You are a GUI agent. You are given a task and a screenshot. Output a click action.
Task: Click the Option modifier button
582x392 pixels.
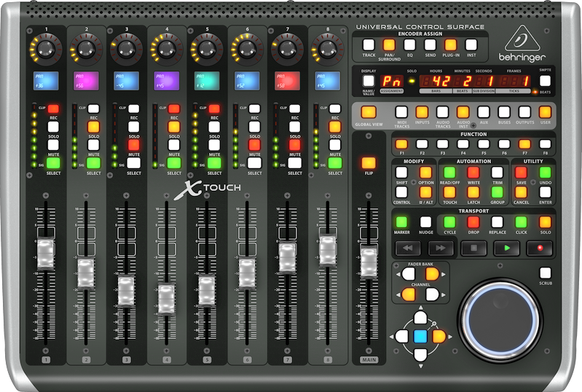coord(425,173)
